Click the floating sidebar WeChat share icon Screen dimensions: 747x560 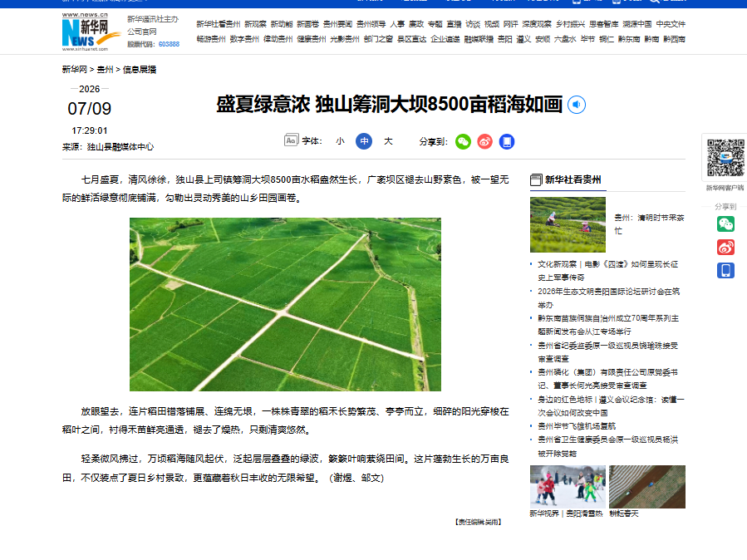(x=725, y=224)
